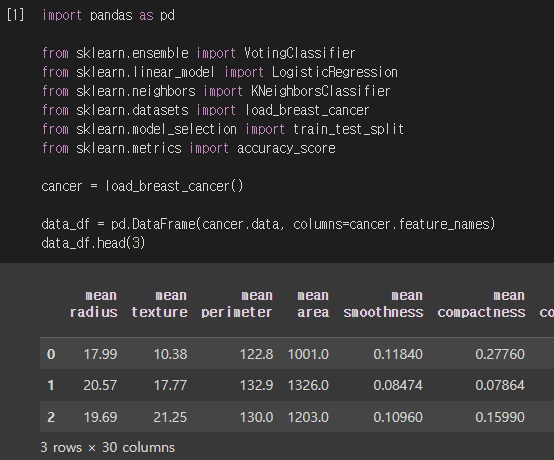
Task: Click row index 2 in the table
Action: tap(51, 417)
